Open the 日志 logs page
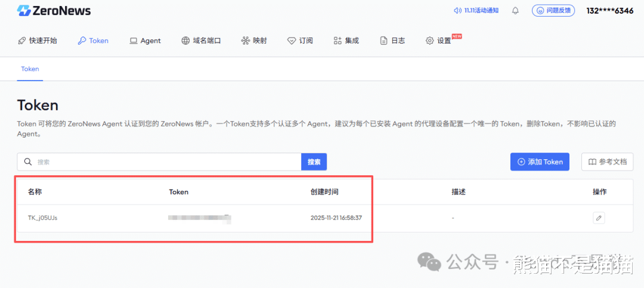The width and height of the screenshot is (644, 288). (392, 41)
